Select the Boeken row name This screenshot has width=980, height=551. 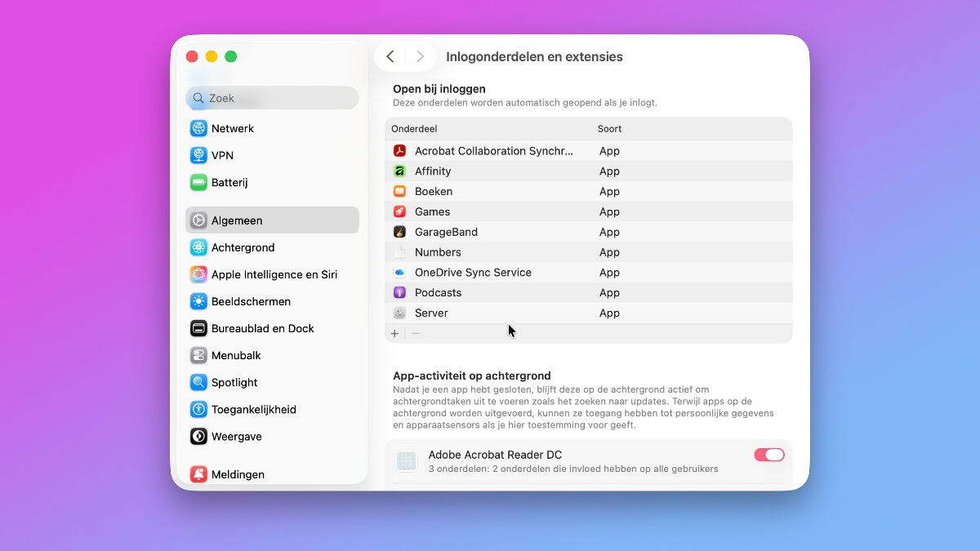(434, 191)
